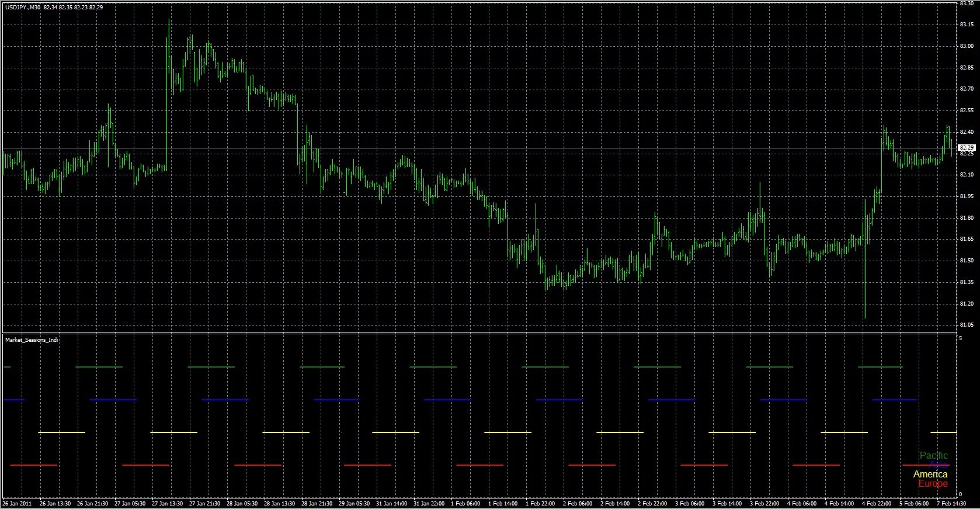Click the 83.15 price scale label

click(967, 25)
